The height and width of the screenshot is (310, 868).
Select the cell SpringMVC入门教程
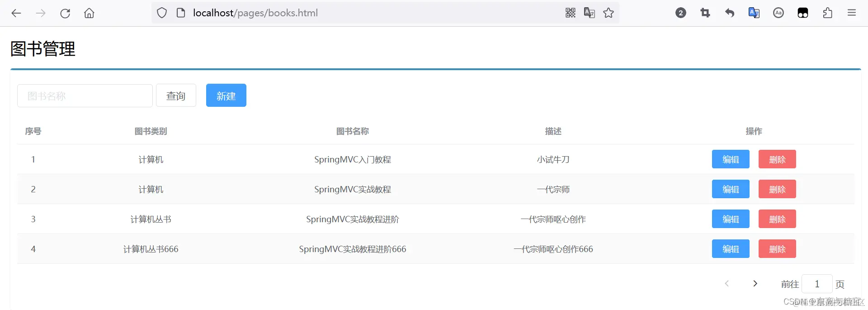pyautogui.click(x=353, y=159)
